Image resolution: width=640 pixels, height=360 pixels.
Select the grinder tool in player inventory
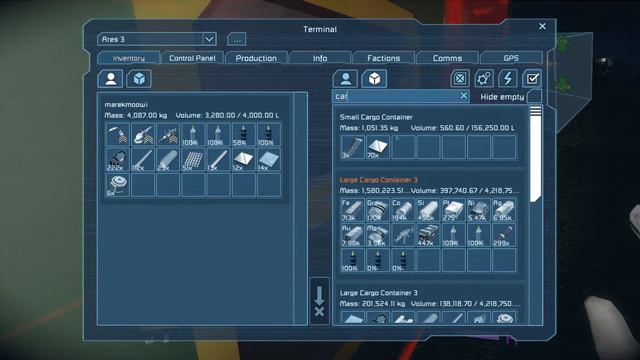143,134
